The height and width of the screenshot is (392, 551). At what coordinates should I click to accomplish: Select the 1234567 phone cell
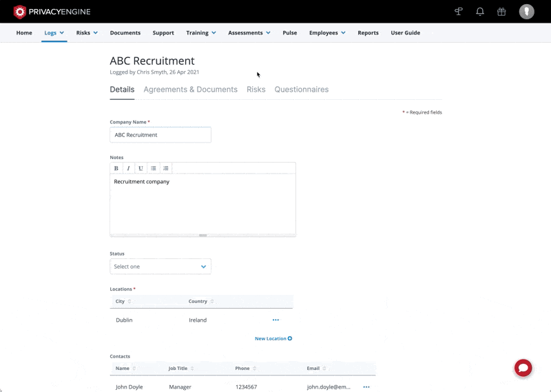(246, 386)
